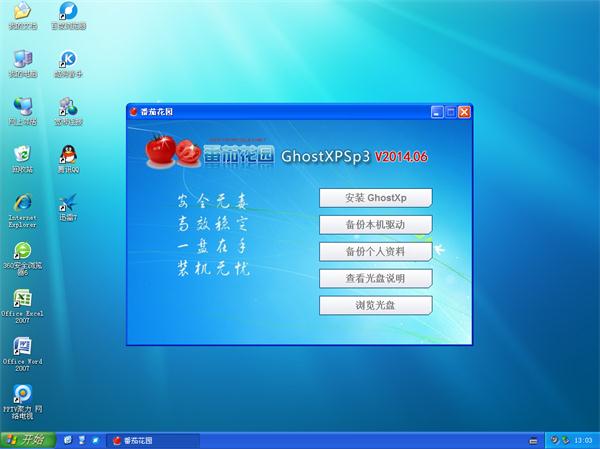Image resolution: width=600 pixels, height=449 pixels.
Task: Open the 酷狗音乐 K icon shortcut
Action: pyautogui.click(x=68, y=59)
